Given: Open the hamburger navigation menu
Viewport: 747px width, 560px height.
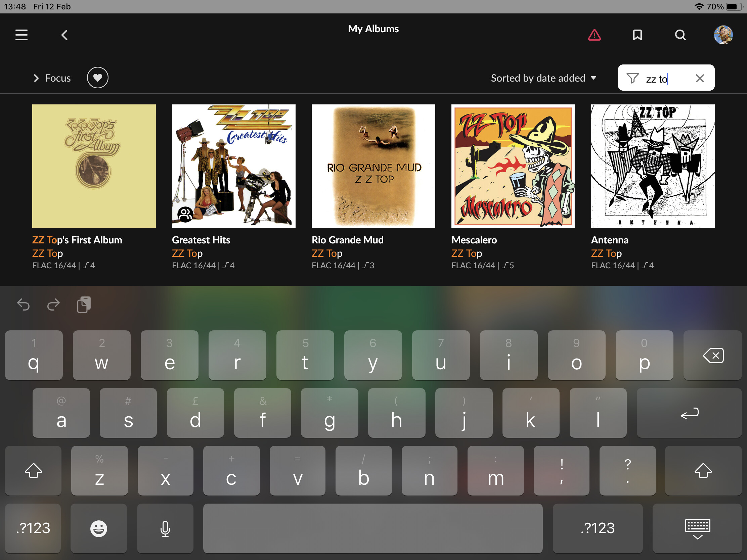Looking at the screenshot, I should 21,35.
